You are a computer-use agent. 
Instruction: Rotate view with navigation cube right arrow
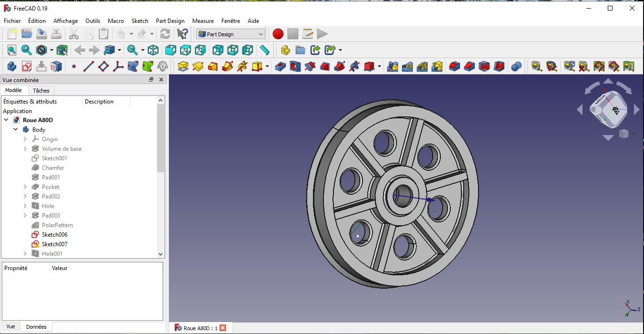[636, 110]
